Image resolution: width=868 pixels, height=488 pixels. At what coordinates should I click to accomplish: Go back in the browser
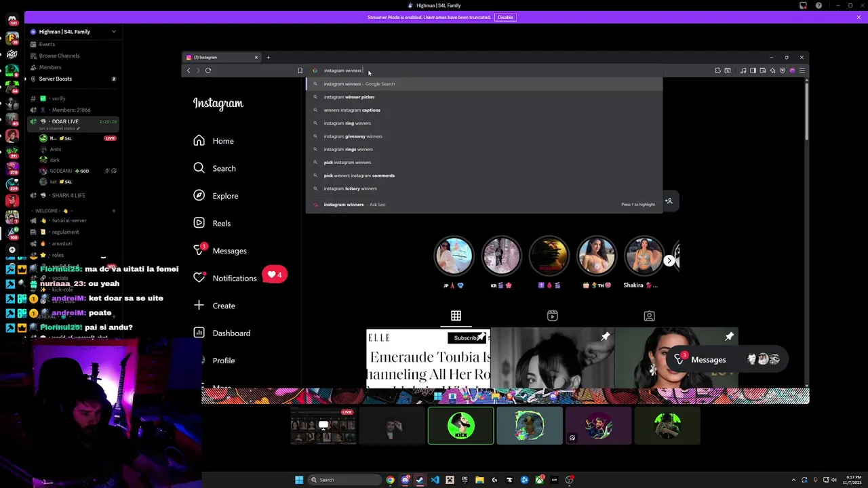click(189, 70)
